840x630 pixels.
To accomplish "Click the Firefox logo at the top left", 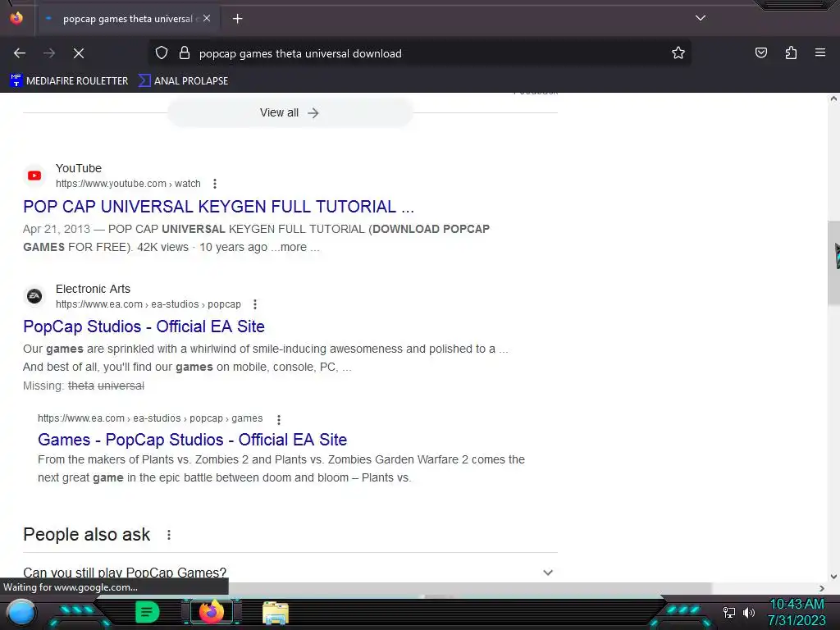I will point(16,18).
